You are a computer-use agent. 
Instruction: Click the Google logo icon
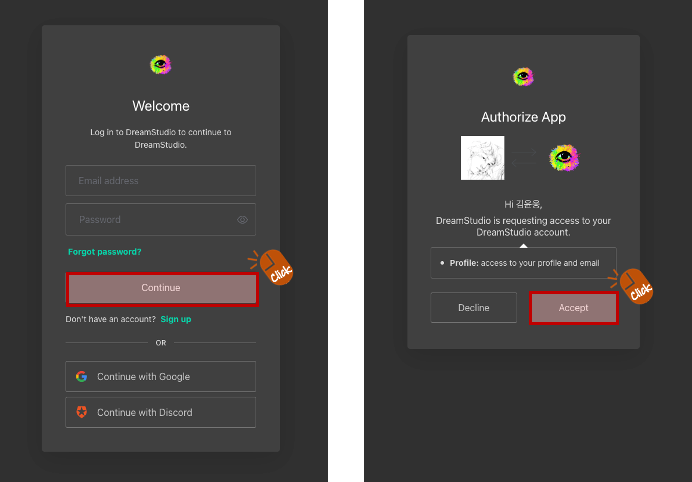pyautogui.click(x=82, y=377)
